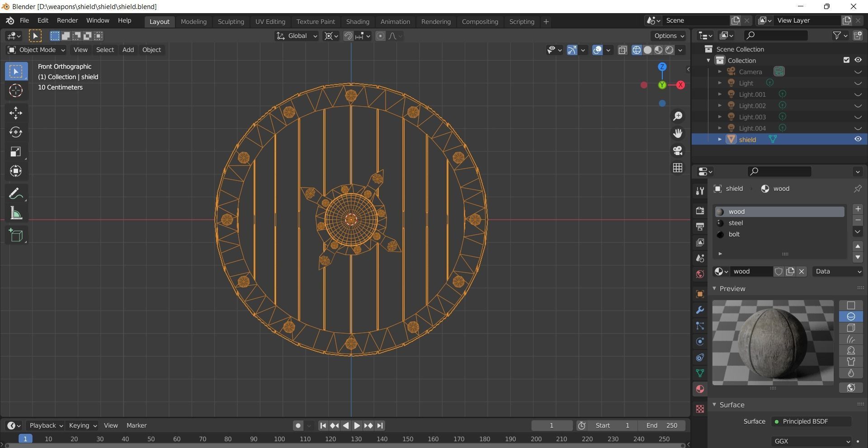Open the Options dropdown
The height and width of the screenshot is (448, 868).
(x=669, y=36)
